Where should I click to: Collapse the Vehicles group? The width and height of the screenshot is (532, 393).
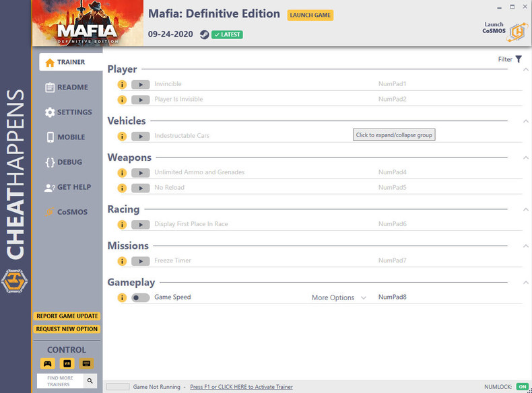pyautogui.click(x=525, y=121)
